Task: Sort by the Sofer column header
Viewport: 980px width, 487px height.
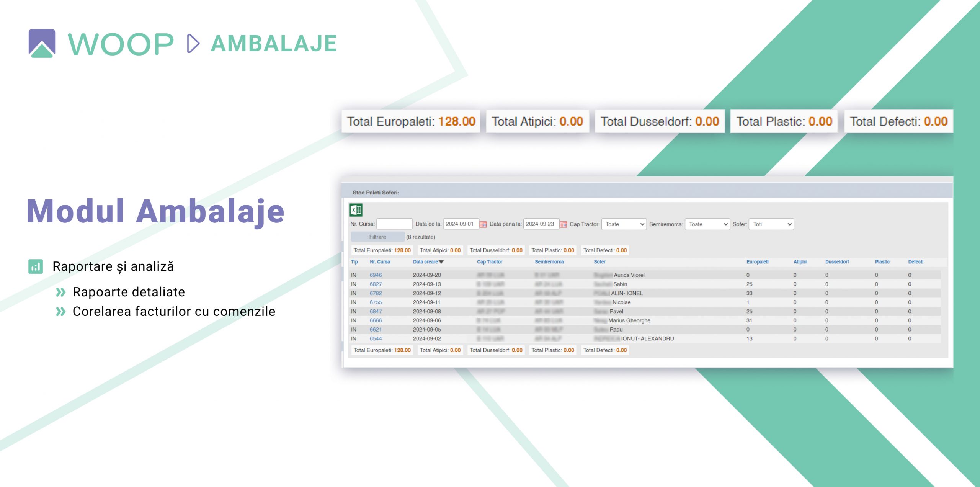Action: pyautogui.click(x=599, y=262)
